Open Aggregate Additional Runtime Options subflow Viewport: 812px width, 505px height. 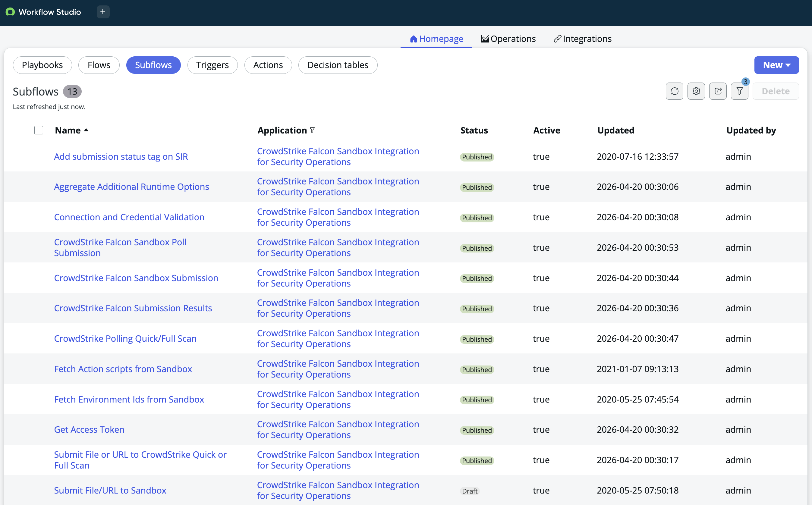(x=132, y=187)
